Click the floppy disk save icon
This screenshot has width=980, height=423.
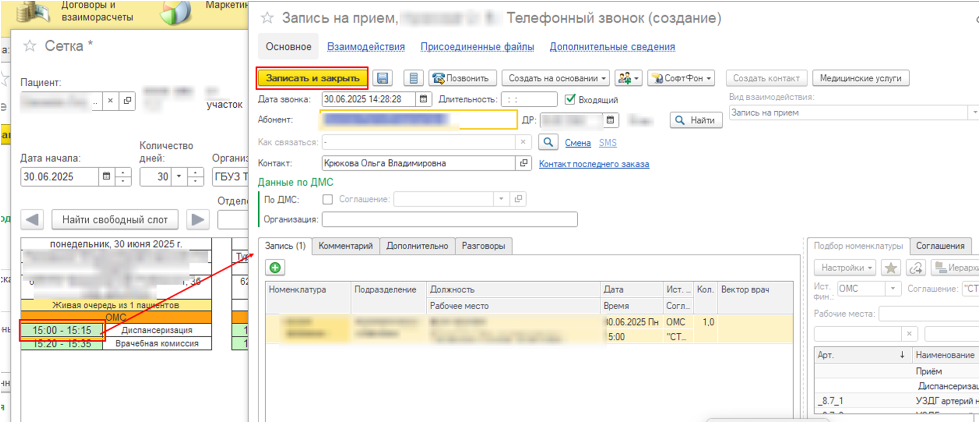point(382,78)
